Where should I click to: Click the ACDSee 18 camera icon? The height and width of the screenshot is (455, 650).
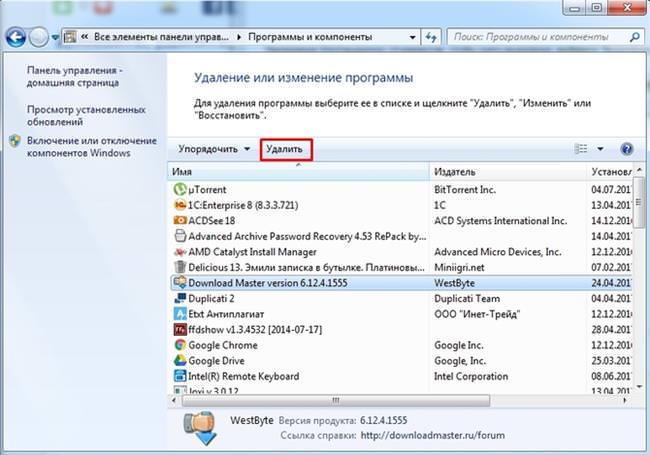pos(180,220)
